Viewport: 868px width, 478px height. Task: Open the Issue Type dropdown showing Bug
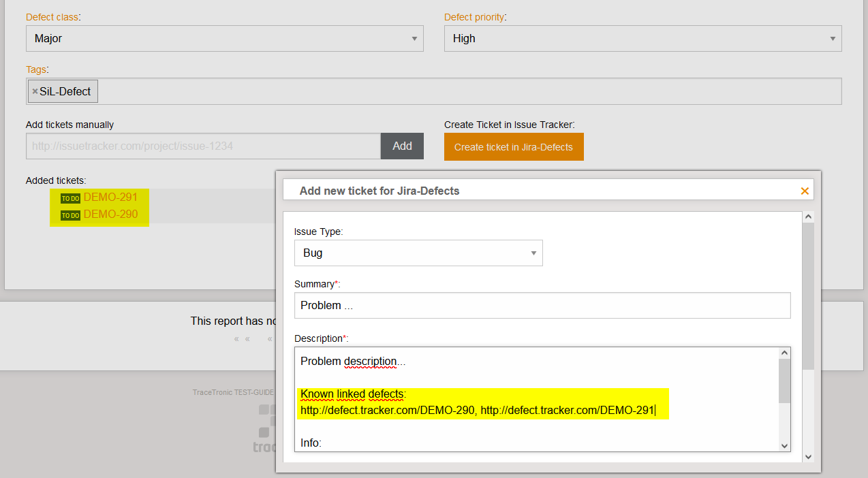(418, 253)
